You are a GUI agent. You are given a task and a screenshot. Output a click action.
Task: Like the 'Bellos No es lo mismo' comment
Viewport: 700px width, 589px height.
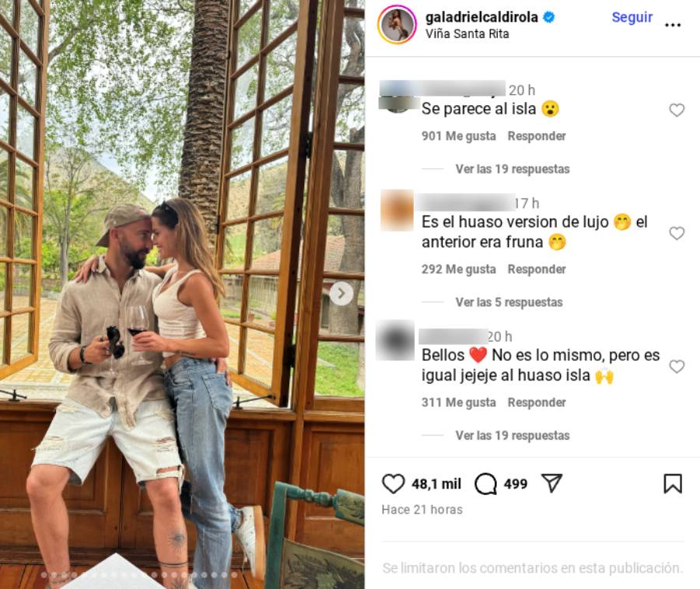point(677,366)
